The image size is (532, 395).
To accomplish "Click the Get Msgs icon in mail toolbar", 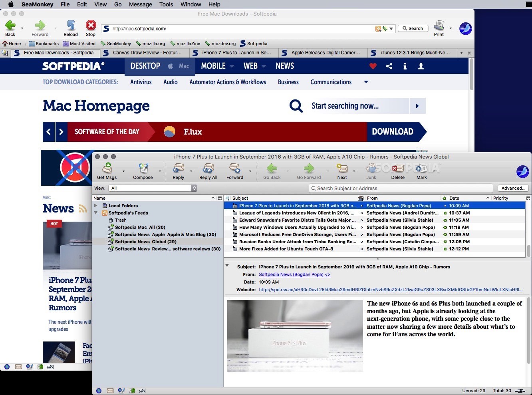I will pyautogui.click(x=107, y=168).
